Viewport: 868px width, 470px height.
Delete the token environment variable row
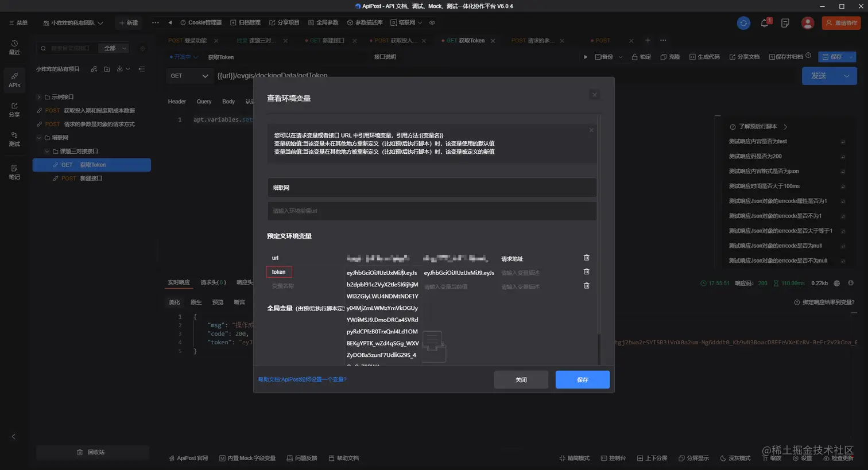586,271
